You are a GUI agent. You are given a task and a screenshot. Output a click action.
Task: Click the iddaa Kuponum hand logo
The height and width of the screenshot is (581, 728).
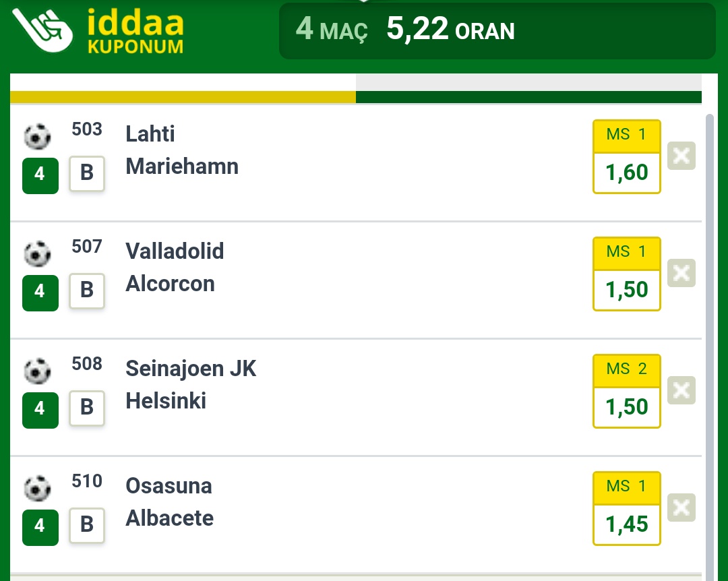coord(42,29)
